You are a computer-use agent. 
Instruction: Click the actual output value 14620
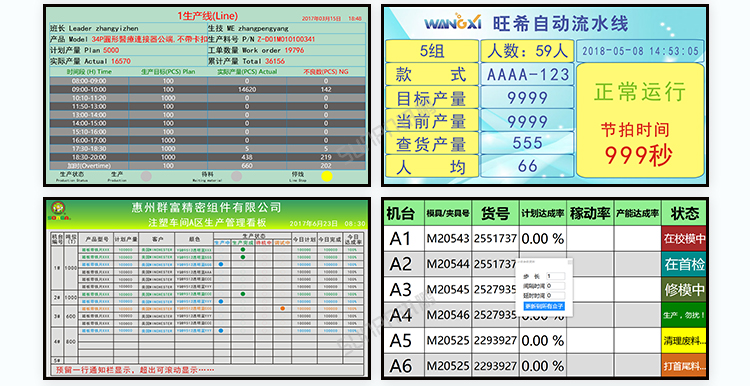(247, 89)
